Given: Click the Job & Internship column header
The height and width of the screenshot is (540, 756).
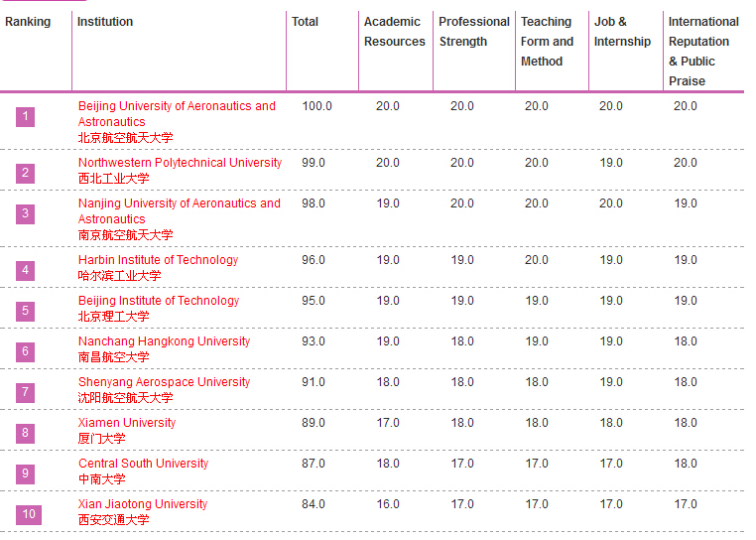Looking at the screenshot, I should coord(622,32).
